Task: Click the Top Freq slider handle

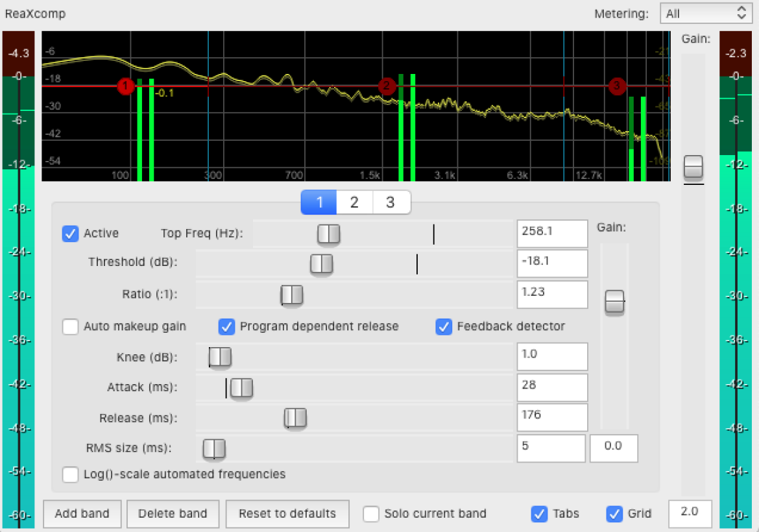Action: tap(329, 234)
